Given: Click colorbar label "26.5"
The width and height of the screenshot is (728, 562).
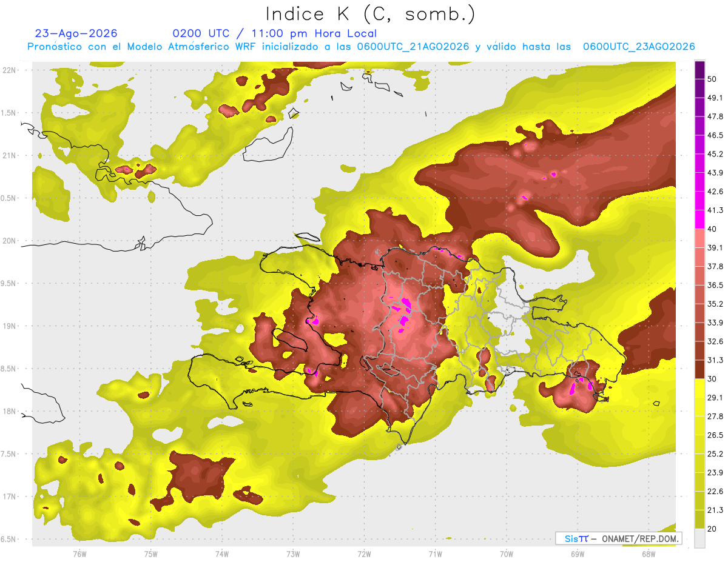Looking at the screenshot, I should point(715,435).
